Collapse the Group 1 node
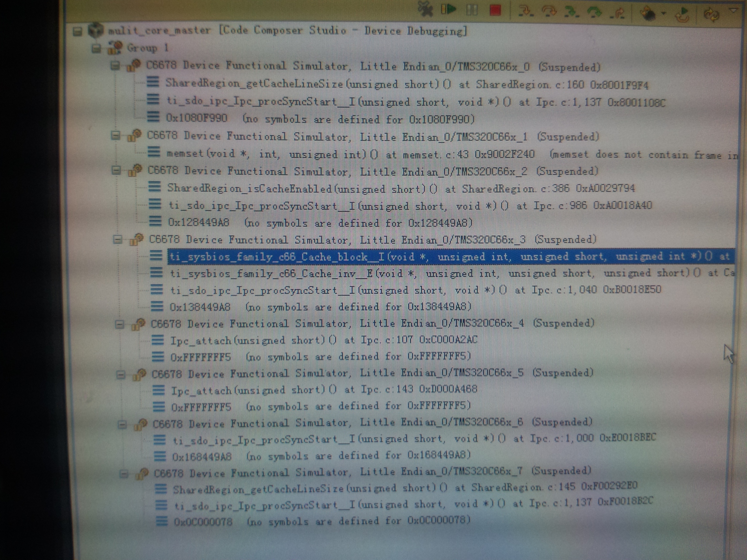747x560 pixels. pyautogui.click(x=96, y=48)
